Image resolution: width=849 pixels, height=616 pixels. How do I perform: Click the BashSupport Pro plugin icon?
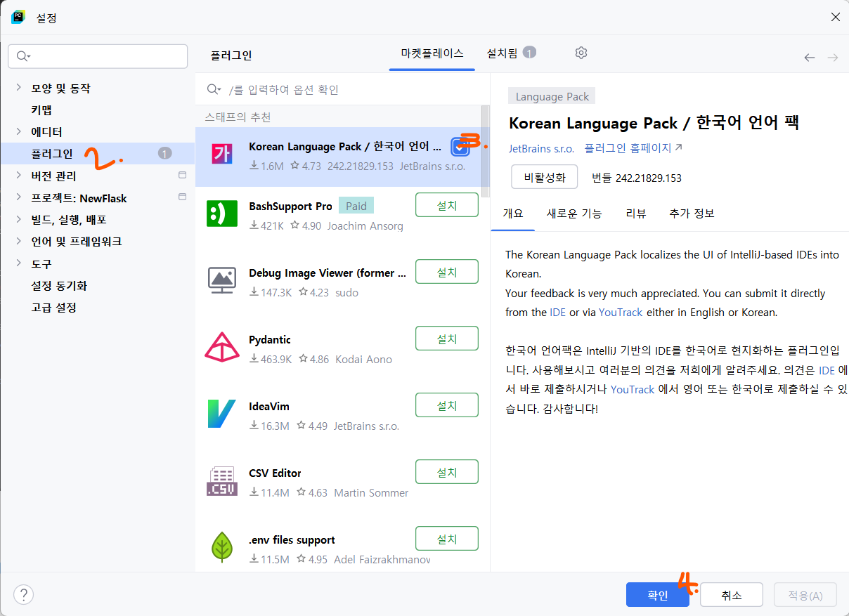(x=222, y=214)
